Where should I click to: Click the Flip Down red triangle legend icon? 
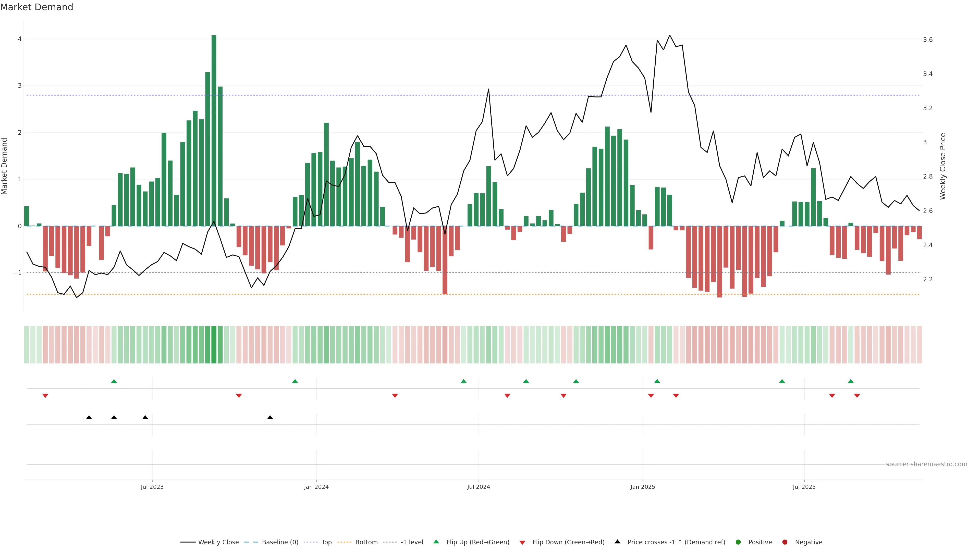(522, 543)
